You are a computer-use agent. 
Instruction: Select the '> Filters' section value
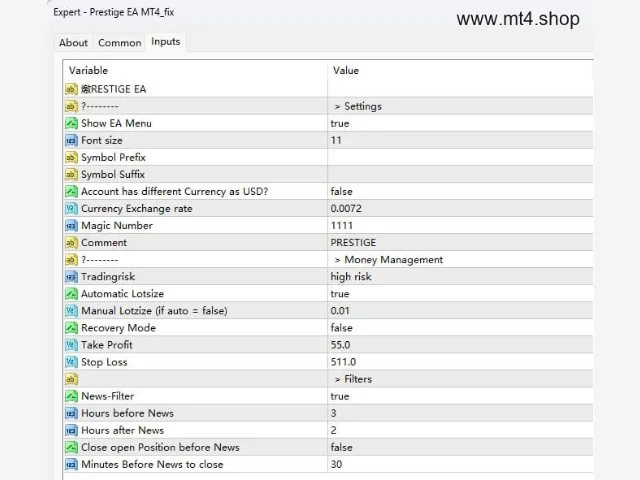353,379
